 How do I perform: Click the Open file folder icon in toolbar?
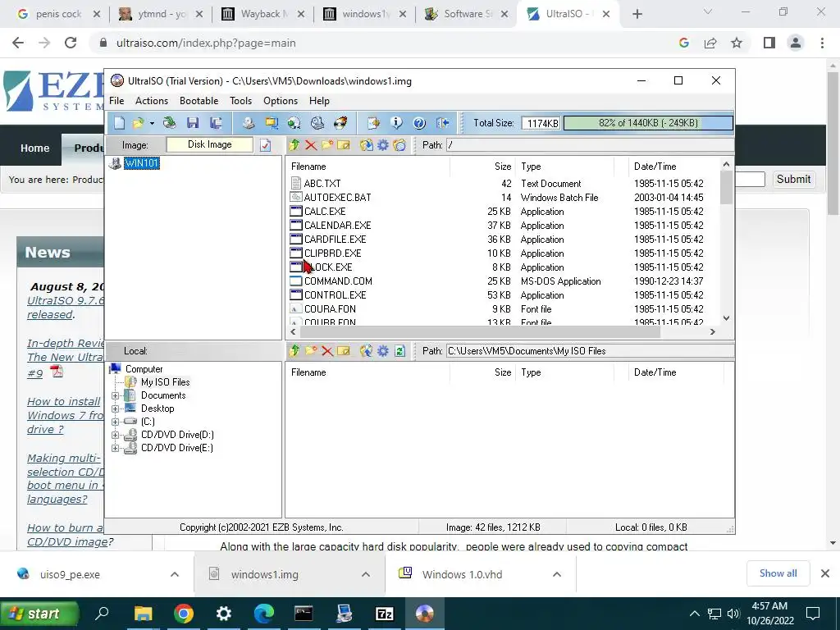pos(138,123)
